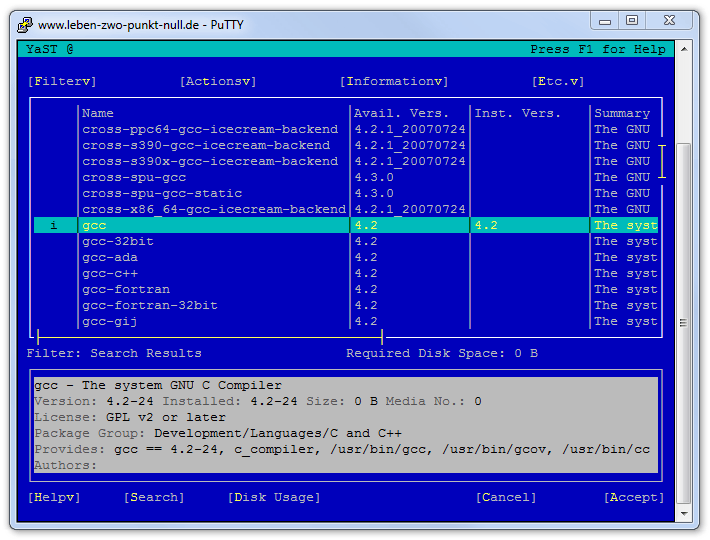
Task: Click the Version 4.2-24 details line
Action: pos(258,401)
